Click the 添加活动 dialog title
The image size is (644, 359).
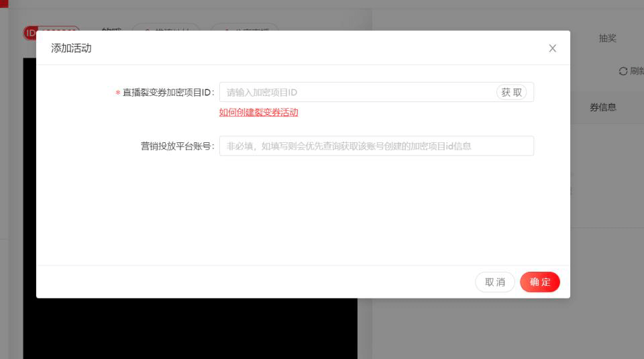coord(71,48)
